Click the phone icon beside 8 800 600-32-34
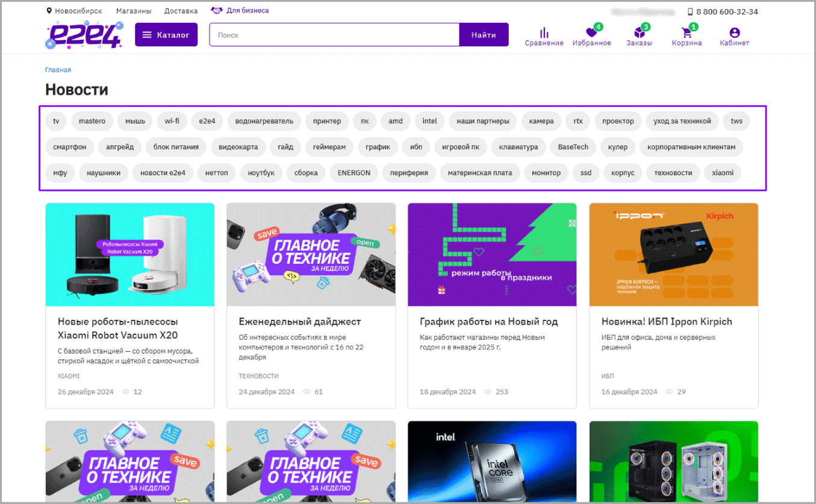The width and height of the screenshot is (816, 504). [690, 12]
